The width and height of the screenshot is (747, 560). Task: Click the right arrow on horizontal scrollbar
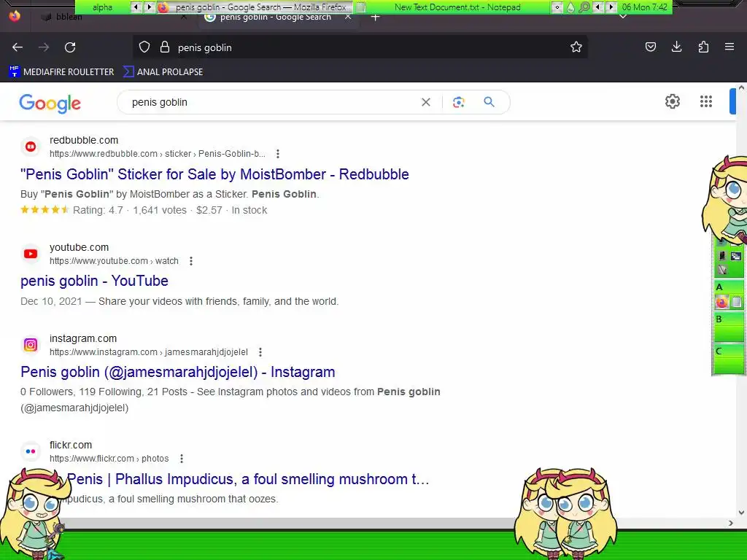pyautogui.click(x=731, y=523)
